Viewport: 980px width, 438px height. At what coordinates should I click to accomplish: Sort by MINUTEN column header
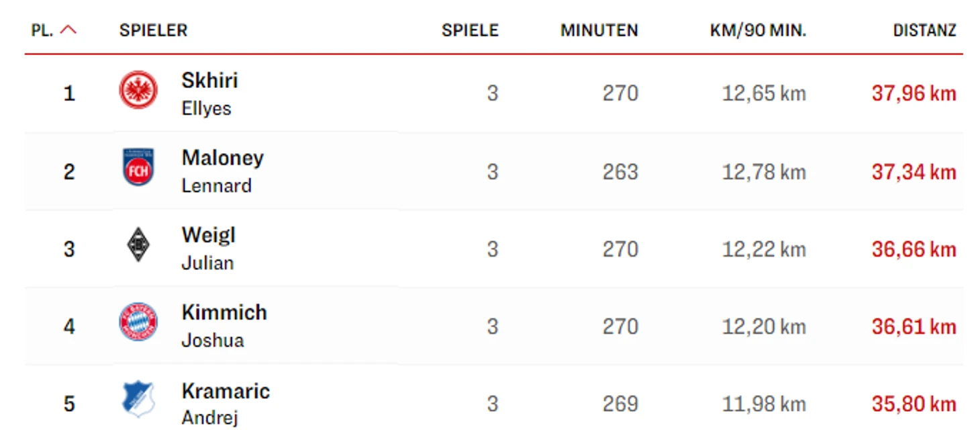point(599,30)
